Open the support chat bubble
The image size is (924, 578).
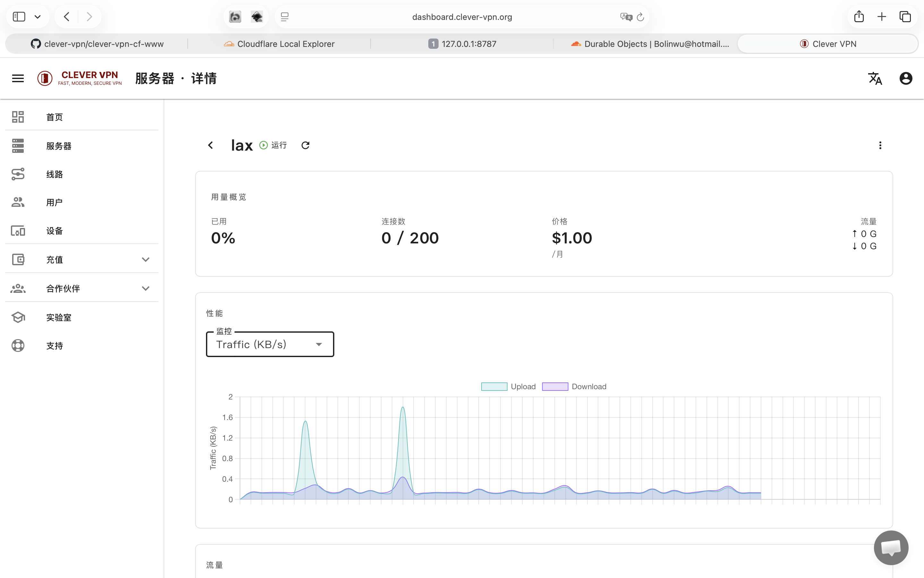click(891, 547)
